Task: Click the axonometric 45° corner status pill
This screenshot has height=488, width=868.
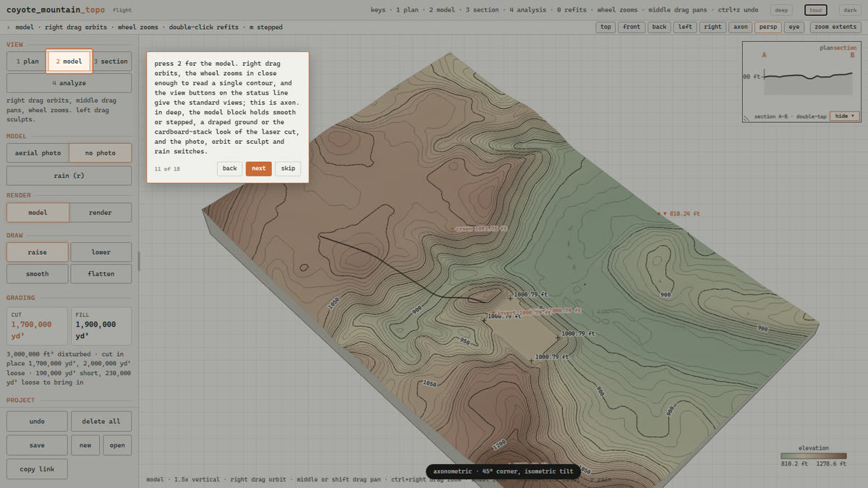Action: (503, 471)
